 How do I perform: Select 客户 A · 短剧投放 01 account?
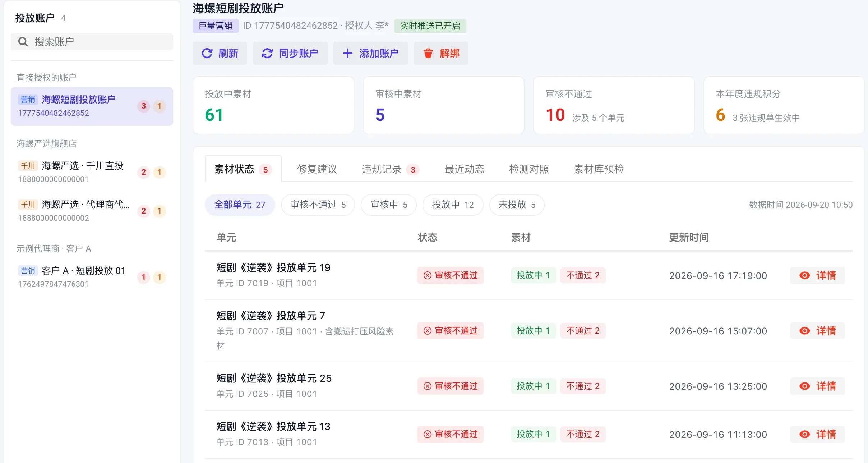click(92, 277)
